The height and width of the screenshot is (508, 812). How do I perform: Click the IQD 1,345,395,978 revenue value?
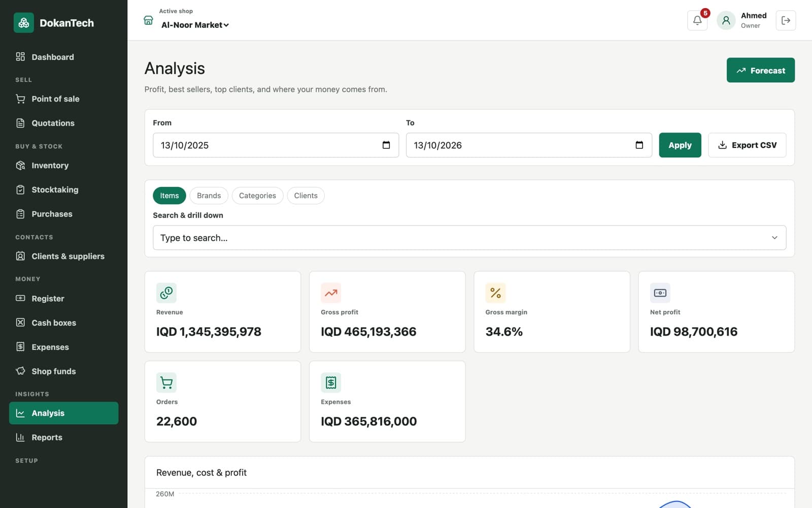click(209, 332)
